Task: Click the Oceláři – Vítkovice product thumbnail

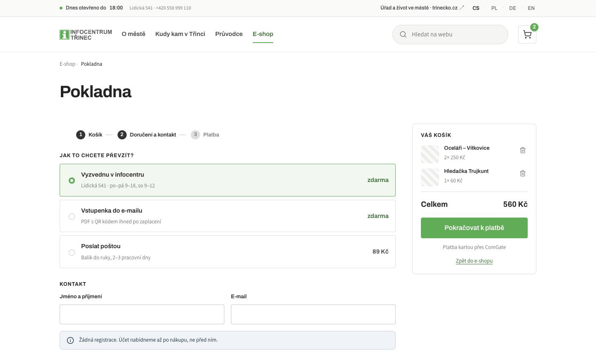Action: [430, 154]
